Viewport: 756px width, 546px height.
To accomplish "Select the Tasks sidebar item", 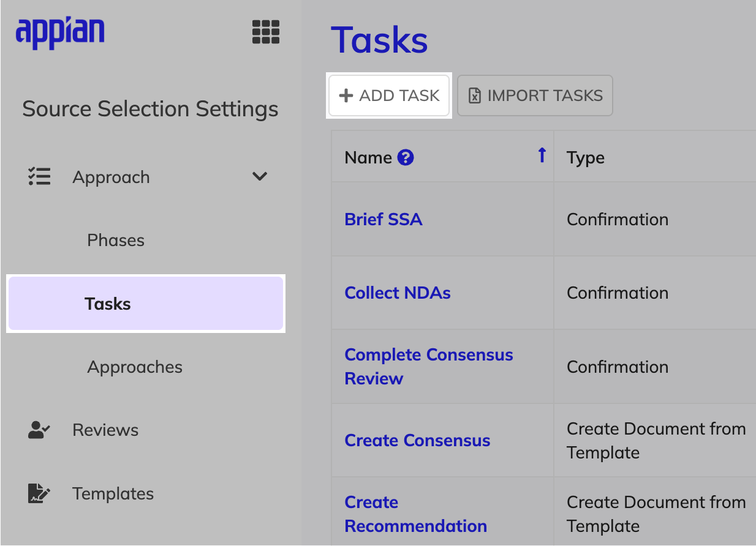I will (146, 304).
